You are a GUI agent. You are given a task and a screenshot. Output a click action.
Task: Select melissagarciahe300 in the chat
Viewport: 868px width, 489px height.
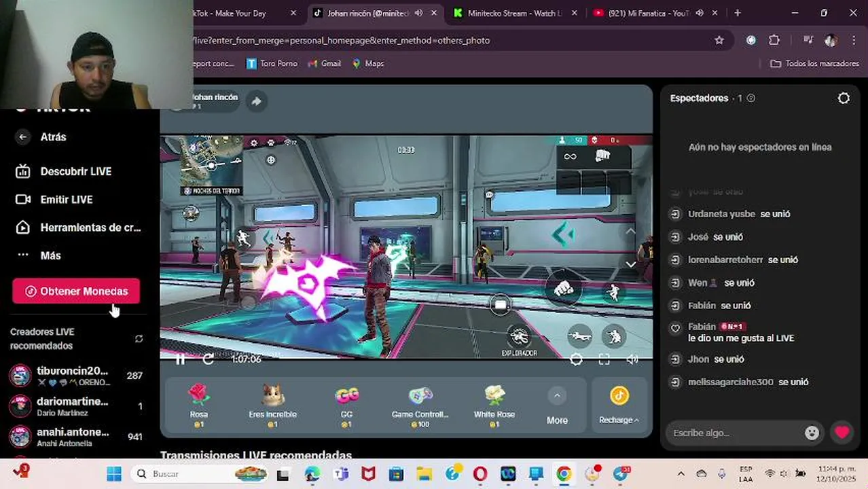(x=731, y=382)
